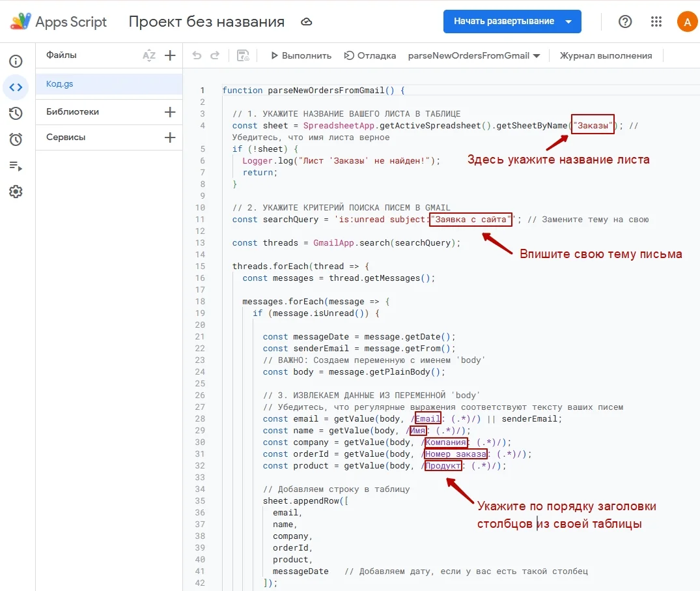Viewport: 700px width, 591px height.
Task: Click the undo arrow in editor toolbar
Action: (x=197, y=55)
